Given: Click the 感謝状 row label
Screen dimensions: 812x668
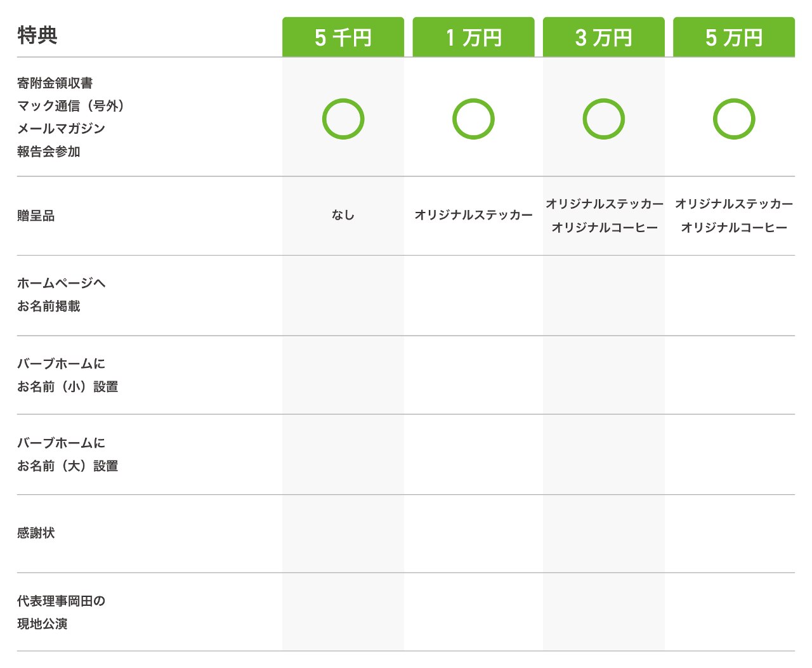Looking at the screenshot, I should pos(36,533).
